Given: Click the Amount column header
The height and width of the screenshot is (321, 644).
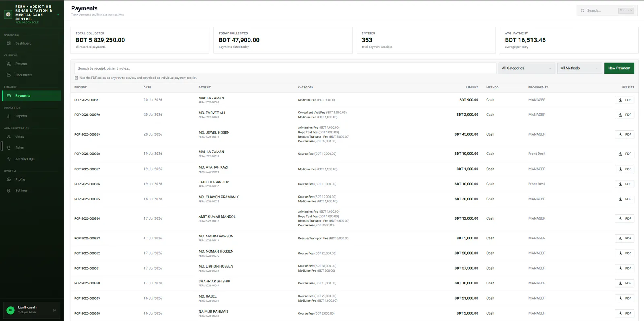Looking at the screenshot, I should coord(472,88).
